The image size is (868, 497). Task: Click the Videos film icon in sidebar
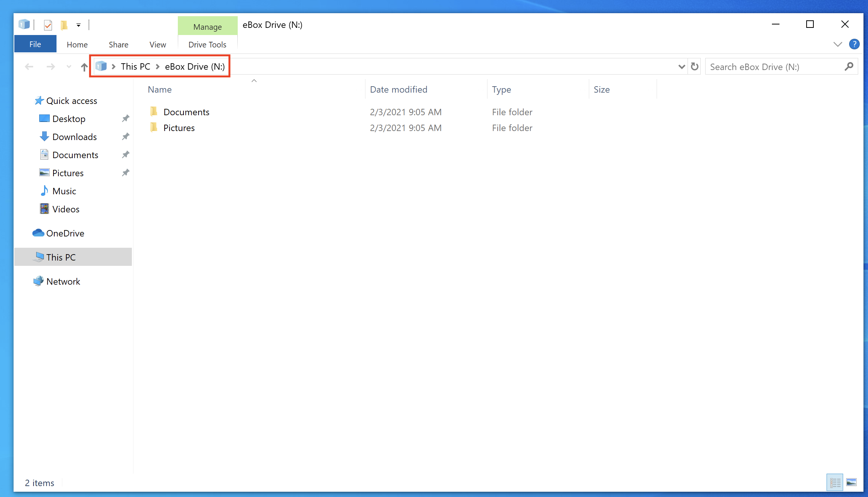tap(44, 209)
